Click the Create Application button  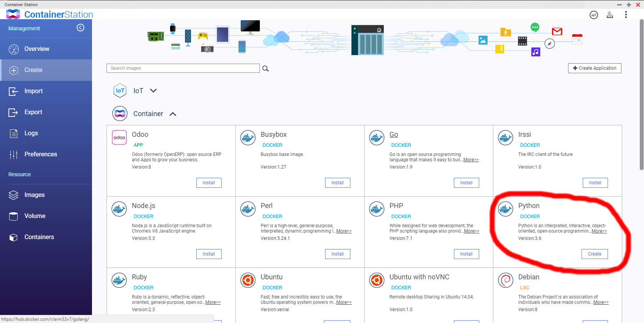(x=595, y=68)
